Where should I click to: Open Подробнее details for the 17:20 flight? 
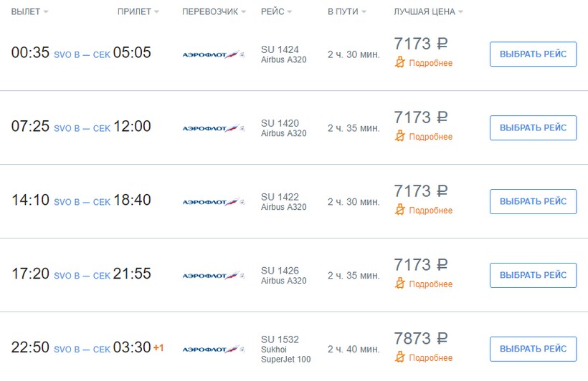[x=430, y=284]
